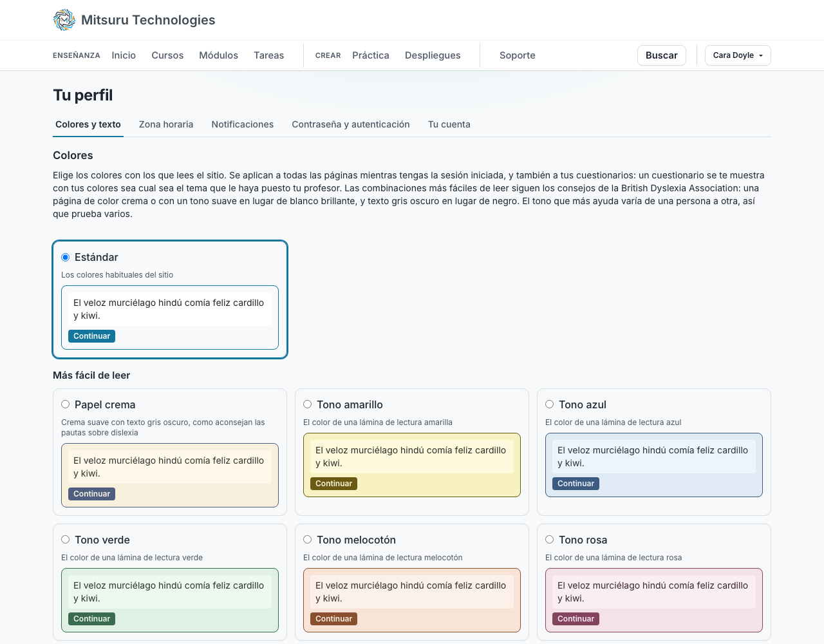
Task: Select the Estándar color radio button
Action: point(65,257)
